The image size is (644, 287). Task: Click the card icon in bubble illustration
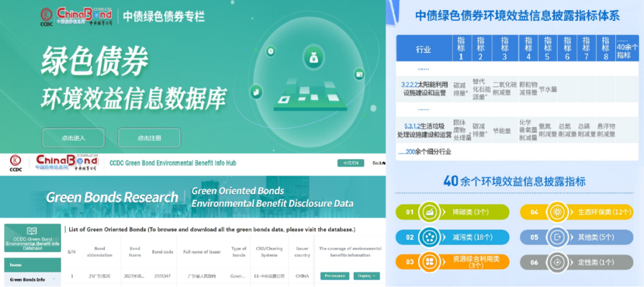pyautogui.click(x=360, y=74)
